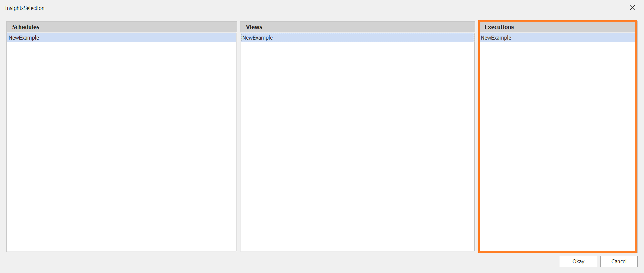Close the InsightsSelection window
The image size is (644, 273).
(x=632, y=8)
